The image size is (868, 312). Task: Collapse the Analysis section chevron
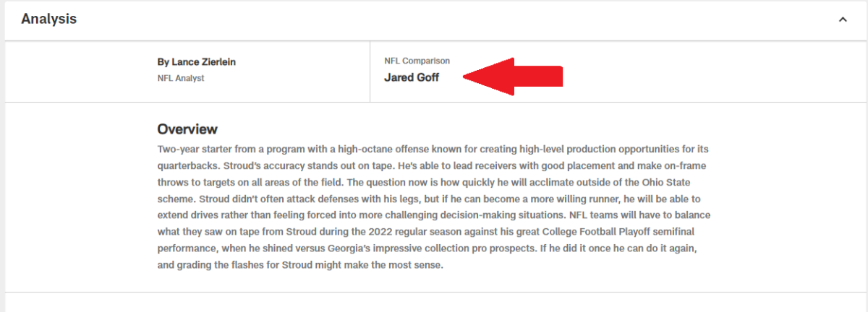coord(843,19)
